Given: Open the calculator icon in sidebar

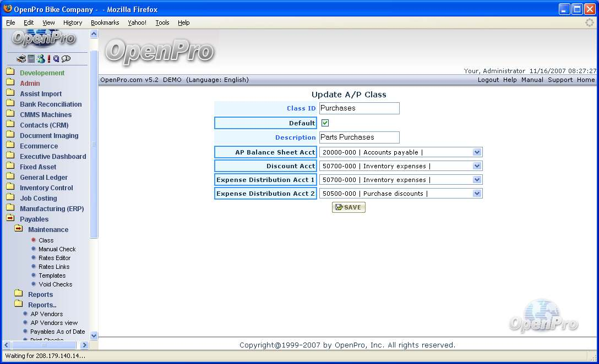Looking at the screenshot, I should pyautogui.click(x=31, y=59).
